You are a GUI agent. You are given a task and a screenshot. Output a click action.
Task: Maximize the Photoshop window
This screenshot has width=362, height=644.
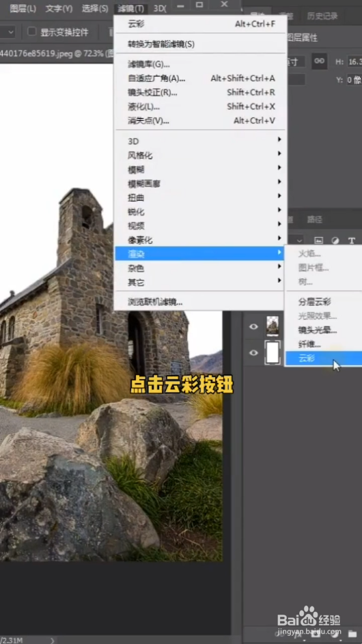point(199,5)
